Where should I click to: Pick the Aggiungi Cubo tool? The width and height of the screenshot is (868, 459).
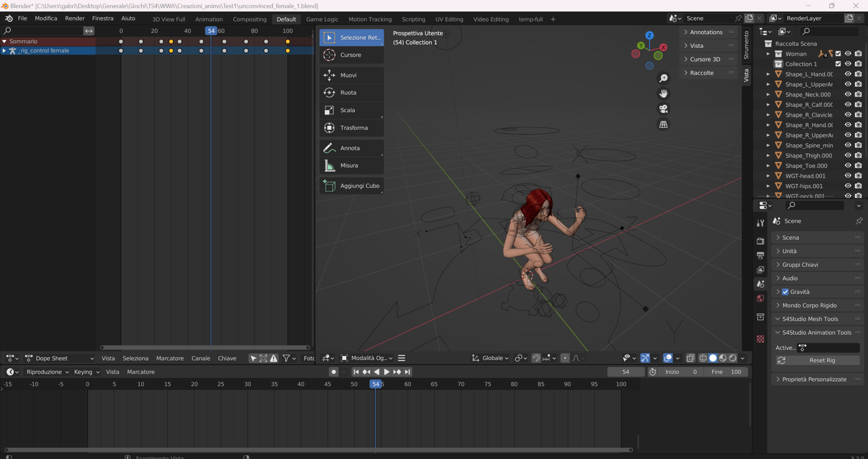352,186
